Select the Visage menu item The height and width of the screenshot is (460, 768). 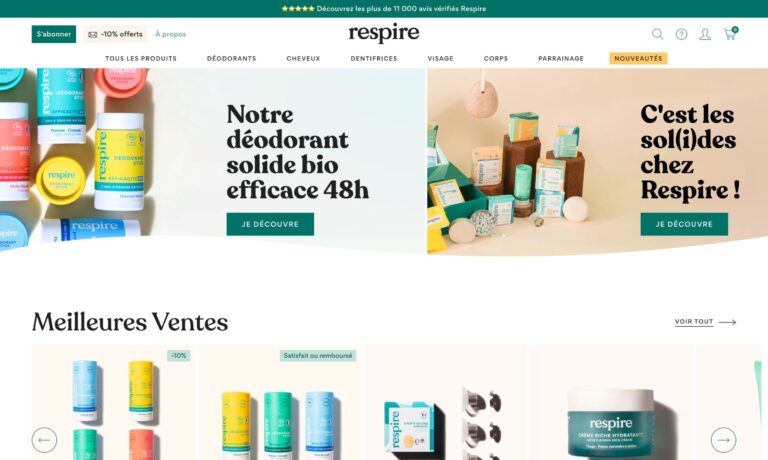click(x=440, y=58)
